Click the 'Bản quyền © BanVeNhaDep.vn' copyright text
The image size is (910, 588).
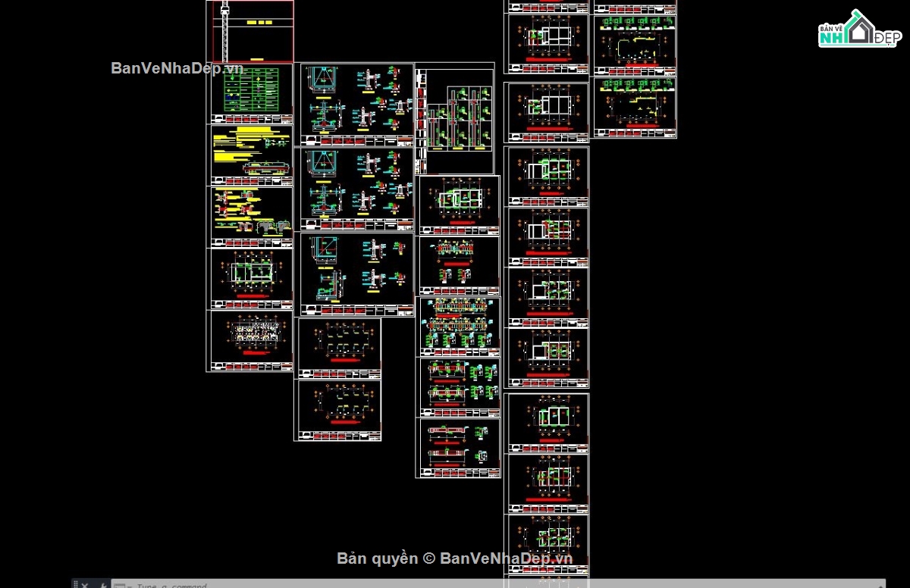pyautogui.click(x=454, y=558)
